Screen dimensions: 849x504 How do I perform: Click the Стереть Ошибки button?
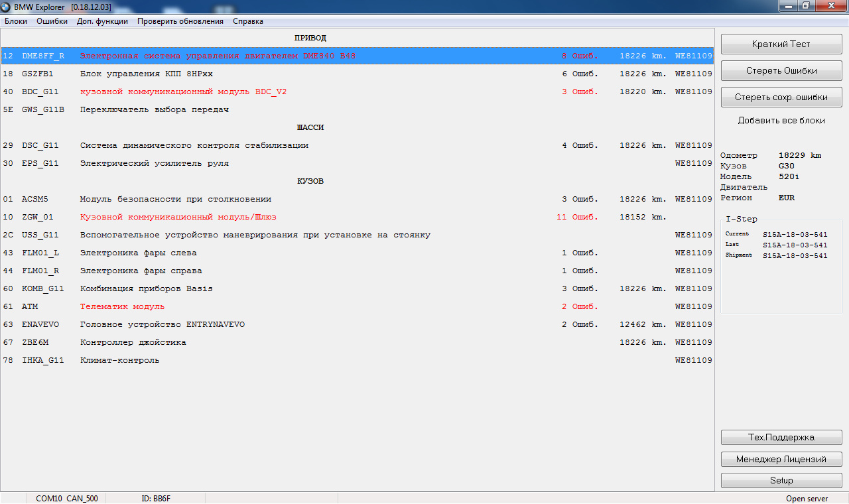coord(781,70)
